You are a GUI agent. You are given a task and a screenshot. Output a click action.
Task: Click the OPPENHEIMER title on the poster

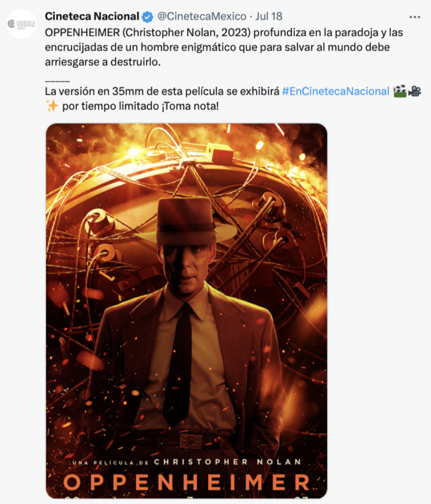point(187,482)
